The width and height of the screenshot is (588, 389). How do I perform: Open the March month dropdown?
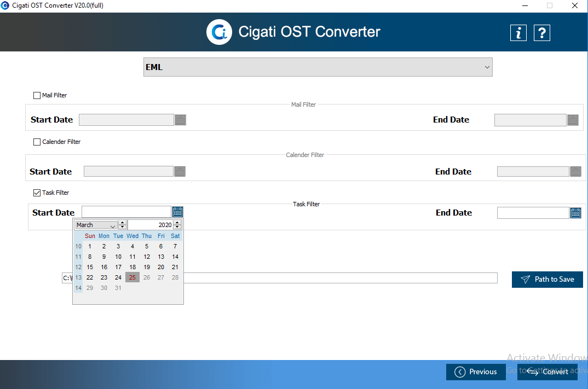96,225
